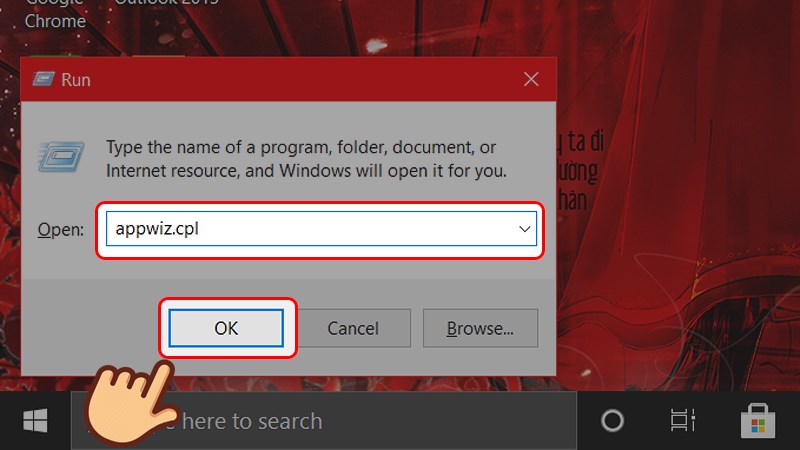
Task: Click the Browse... button
Action: (x=480, y=328)
